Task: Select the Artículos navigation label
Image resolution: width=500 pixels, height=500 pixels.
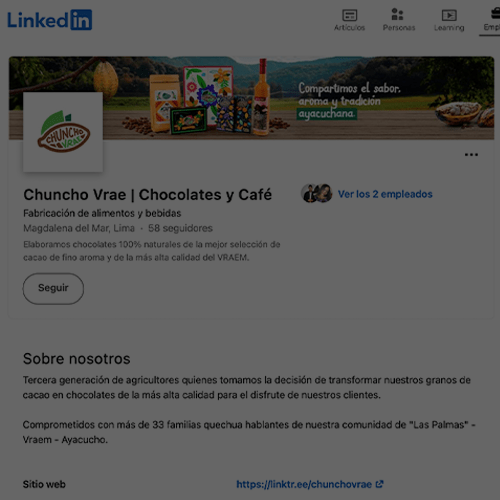Action: click(x=349, y=28)
